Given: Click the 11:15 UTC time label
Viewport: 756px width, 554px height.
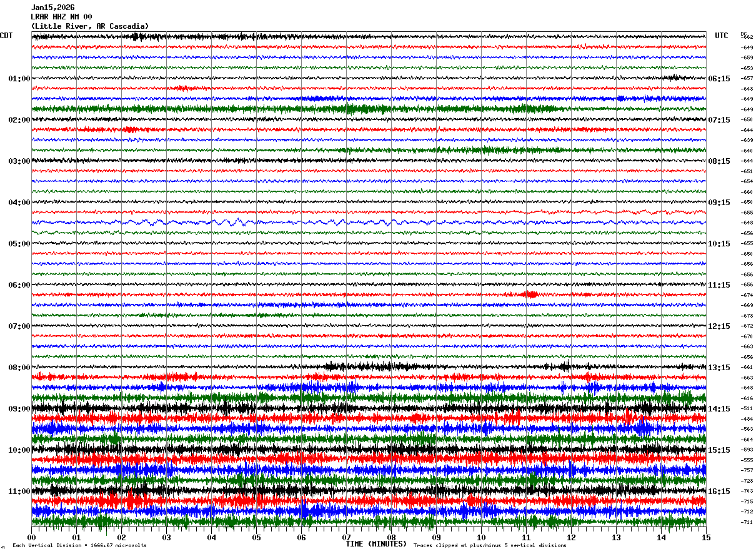Looking at the screenshot, I should coord(719,285).
